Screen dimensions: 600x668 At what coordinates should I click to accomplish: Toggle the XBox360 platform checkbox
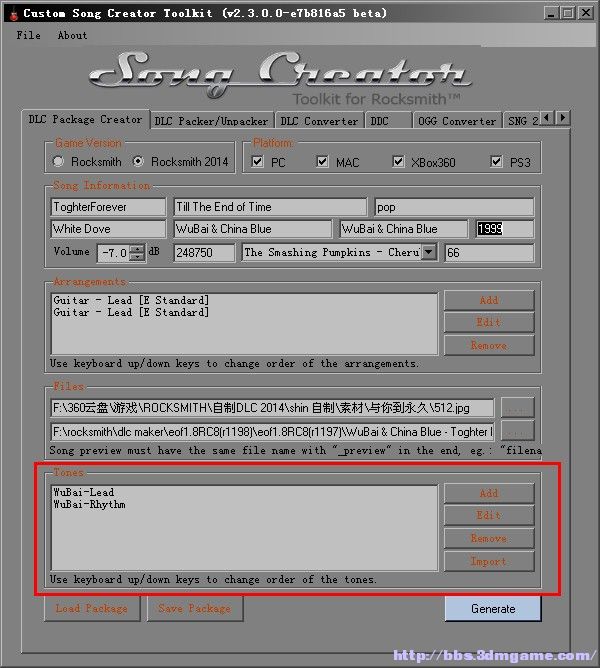click(398, 161)
